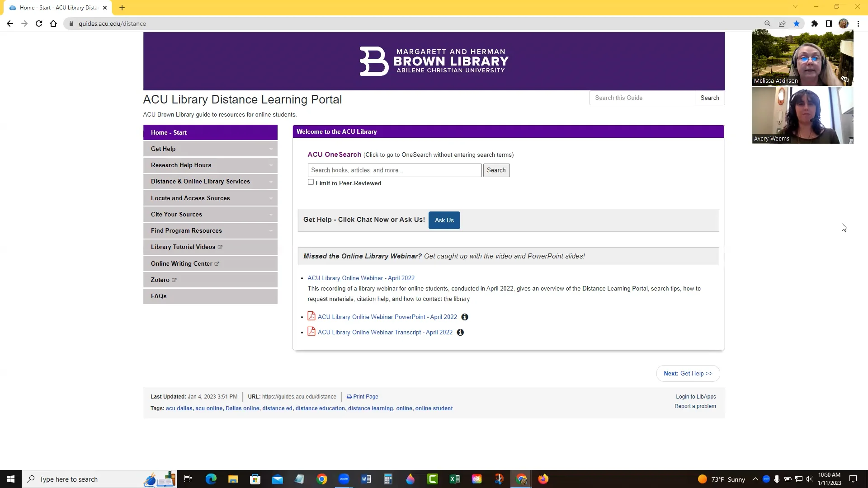
Task: Open the Research Help Hours menu item
Action: tap(181, 165)
